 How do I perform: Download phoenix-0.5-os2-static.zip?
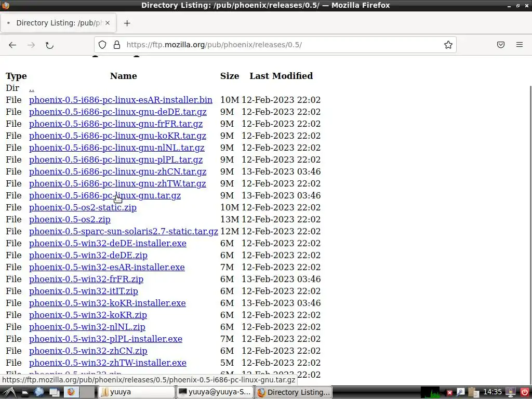[x=83, y=208]
